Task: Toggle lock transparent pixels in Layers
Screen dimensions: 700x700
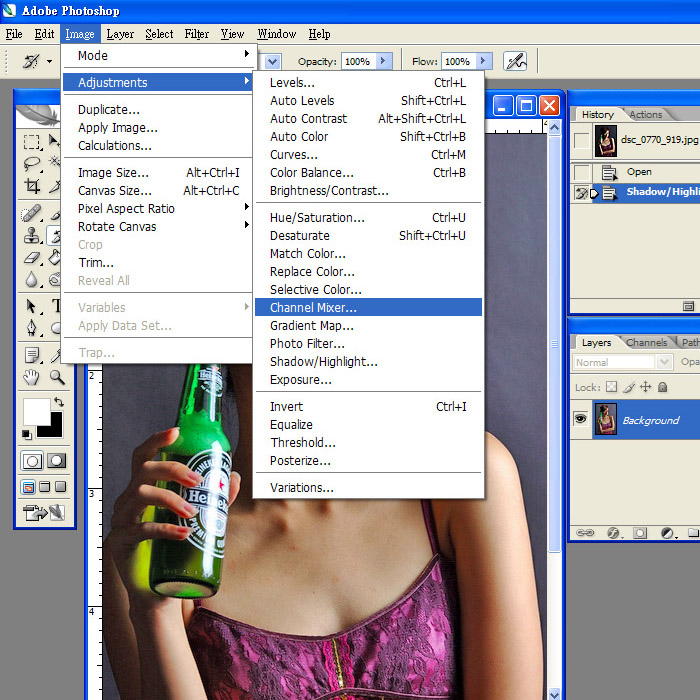Action: tap(611, 387)
